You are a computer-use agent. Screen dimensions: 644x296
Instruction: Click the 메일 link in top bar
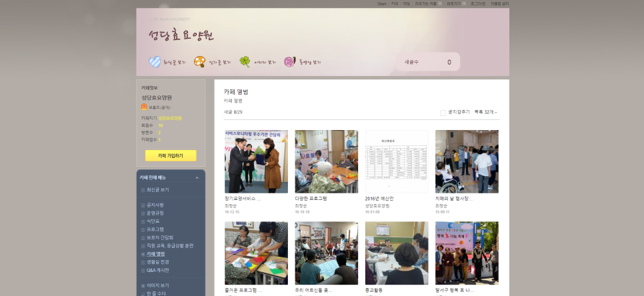click(406, 4)
